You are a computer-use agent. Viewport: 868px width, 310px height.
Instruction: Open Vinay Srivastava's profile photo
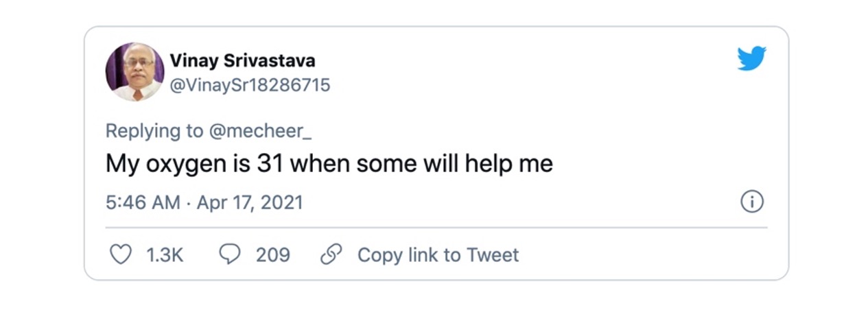[x=134, y=72]
